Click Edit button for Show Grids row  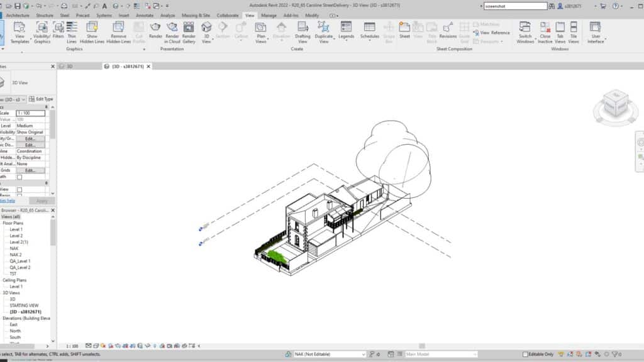pos(30,170)
